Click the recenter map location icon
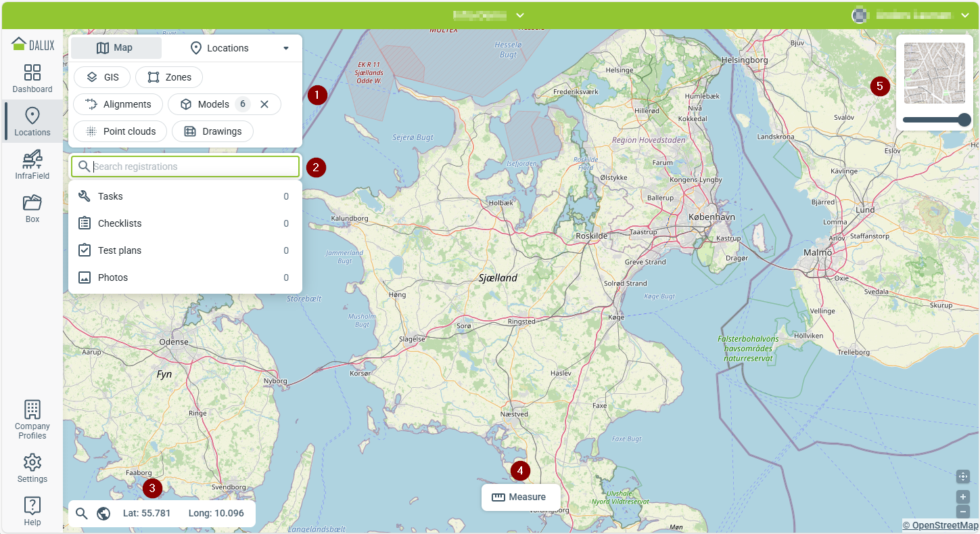This screenshot has width=980, height=534. (x=963, y=476)
